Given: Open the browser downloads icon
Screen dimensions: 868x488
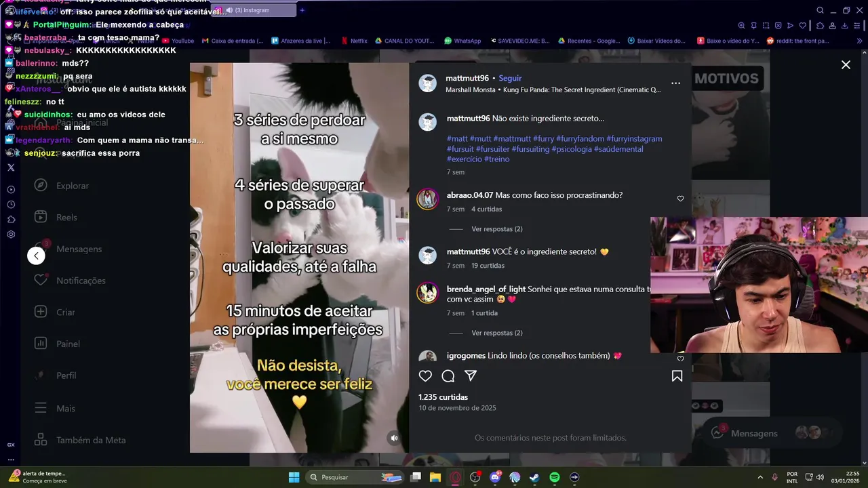Looking at the screenshot, I should point(845,26).
